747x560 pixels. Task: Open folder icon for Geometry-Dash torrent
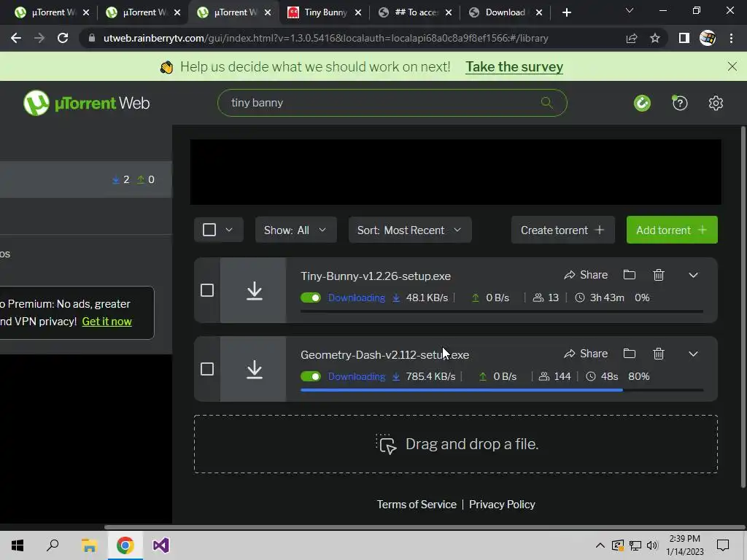[x=630, y=354]
